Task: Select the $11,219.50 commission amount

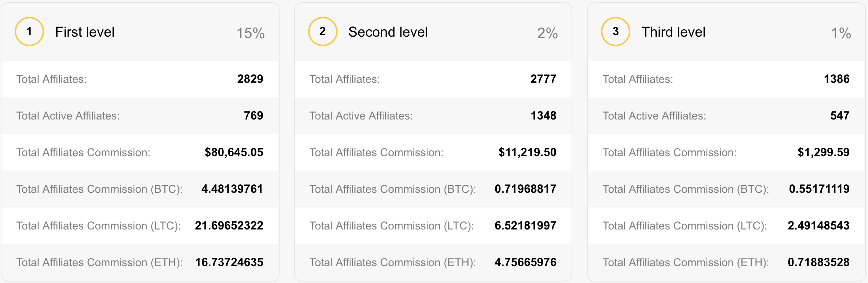Action: pos(527,152)
